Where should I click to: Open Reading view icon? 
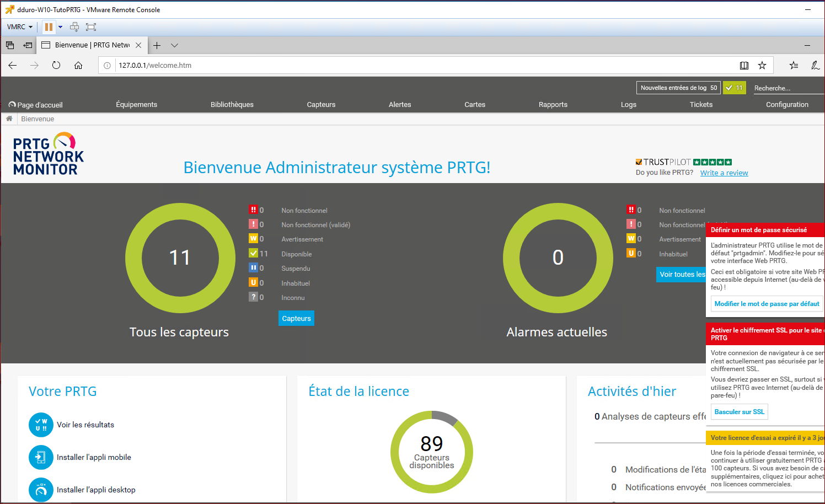744,65
